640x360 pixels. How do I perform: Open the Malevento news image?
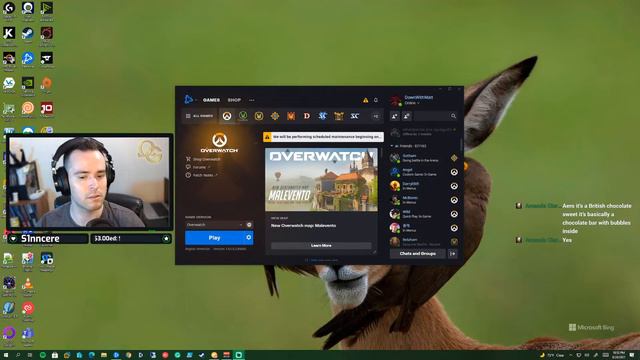pos(321,180)
